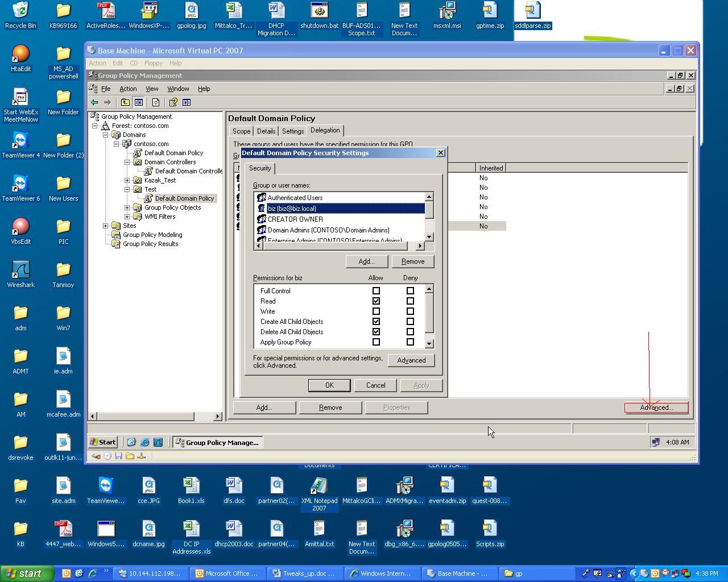Check Full Control Deny checkbox
This screenshot has width=728, height=582.
pos(410,291)
